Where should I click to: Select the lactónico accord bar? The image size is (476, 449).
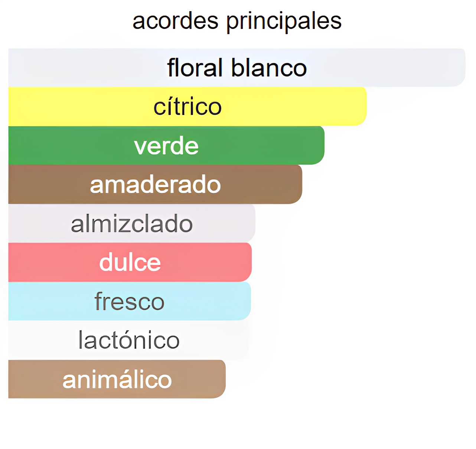(128, 340)
